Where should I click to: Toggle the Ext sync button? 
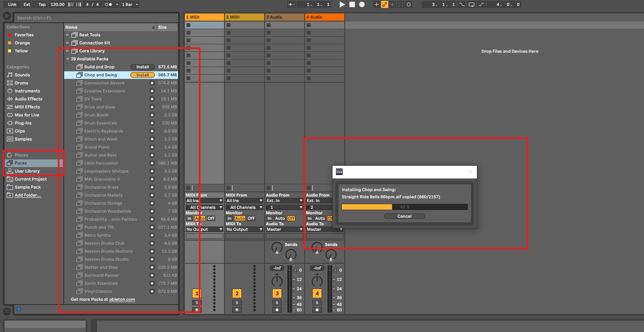pos(27,4)
